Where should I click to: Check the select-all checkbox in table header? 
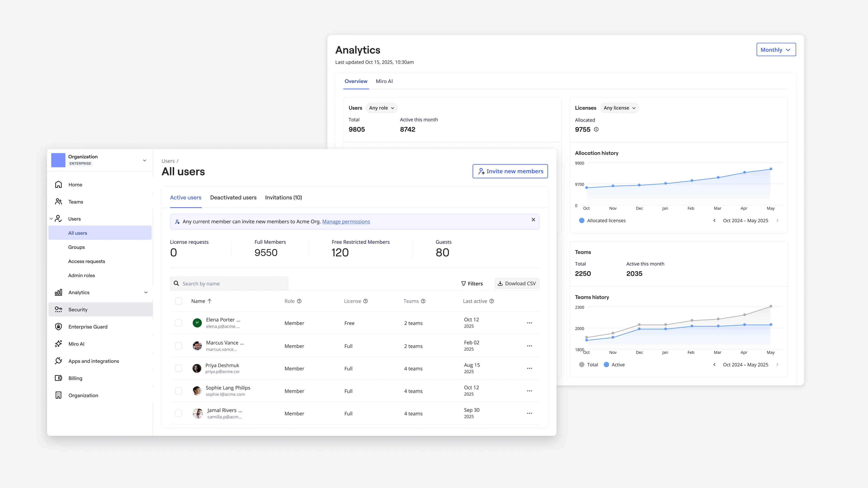pos(179,301)
